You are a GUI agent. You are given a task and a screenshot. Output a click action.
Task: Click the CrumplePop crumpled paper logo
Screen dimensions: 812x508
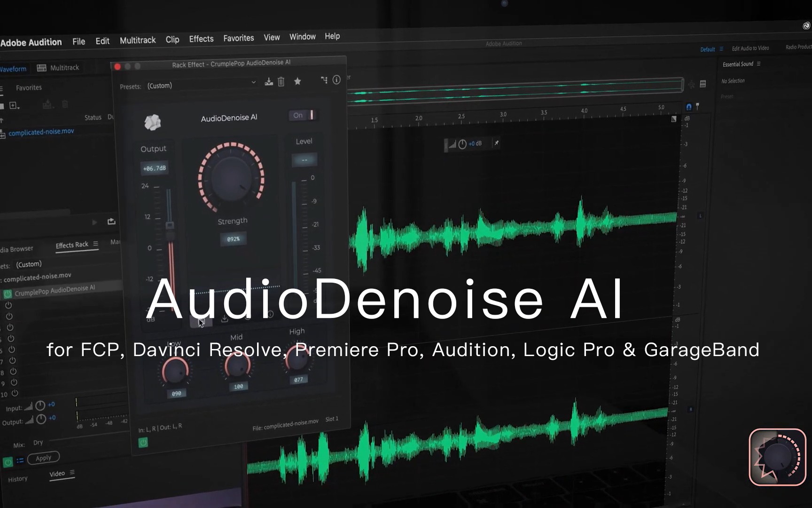tap(152, 122)
